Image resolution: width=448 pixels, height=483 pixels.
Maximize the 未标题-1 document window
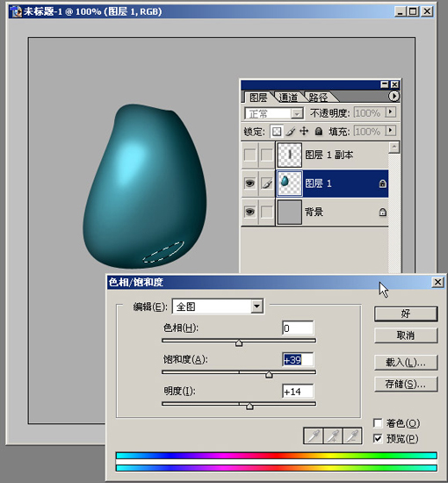pos(413,11)
